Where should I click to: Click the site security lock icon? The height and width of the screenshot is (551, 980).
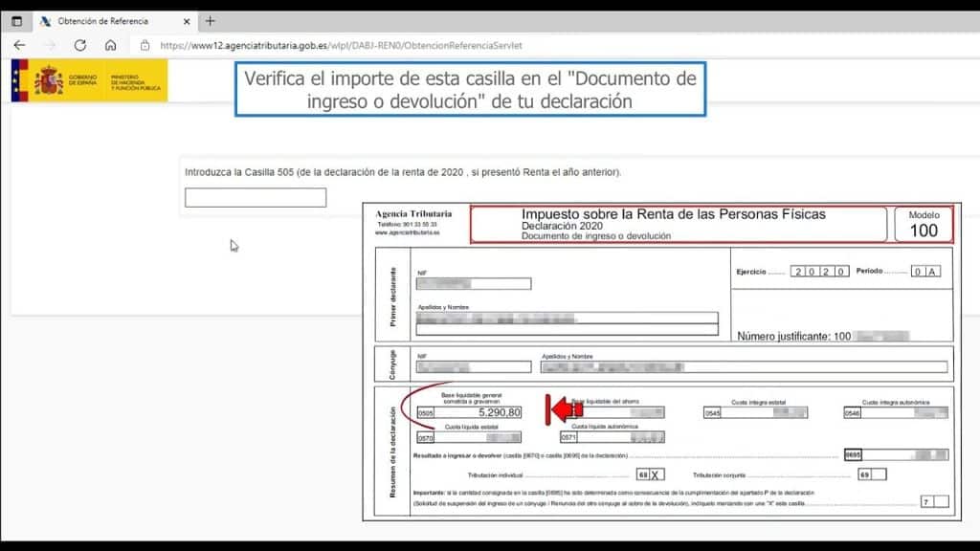pos(145,43)
